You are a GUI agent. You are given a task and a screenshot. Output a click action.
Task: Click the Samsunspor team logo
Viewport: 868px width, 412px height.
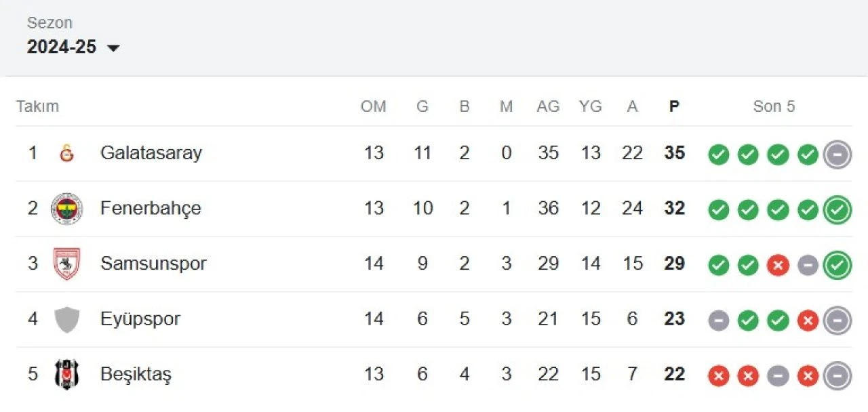point(66,264)
